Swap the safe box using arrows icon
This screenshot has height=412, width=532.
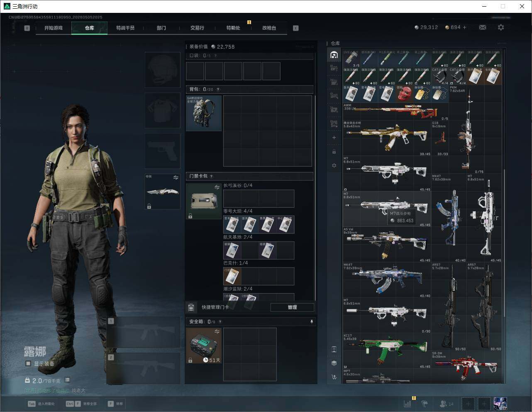[217, 331]
